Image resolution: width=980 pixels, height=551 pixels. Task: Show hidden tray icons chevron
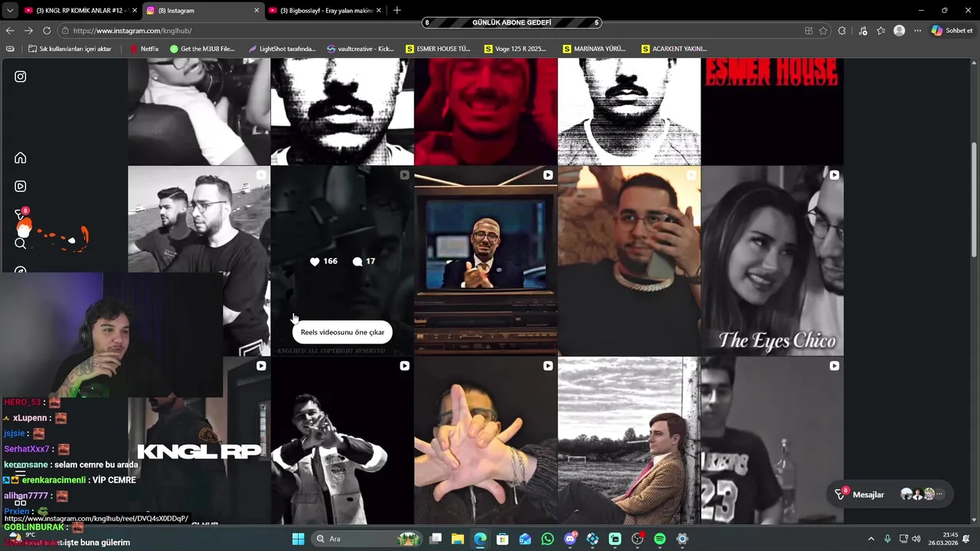click(x=871, y=539)
